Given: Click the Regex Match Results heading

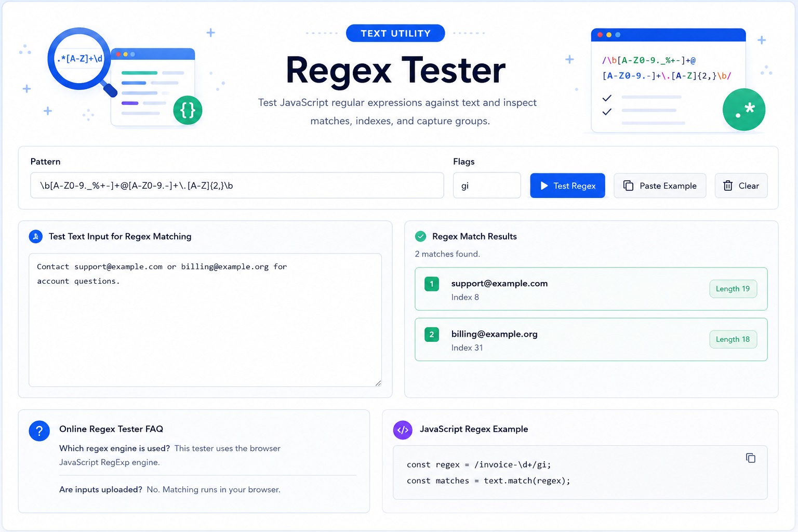Looking at the screenshot, I should click(x=474, y=236).
